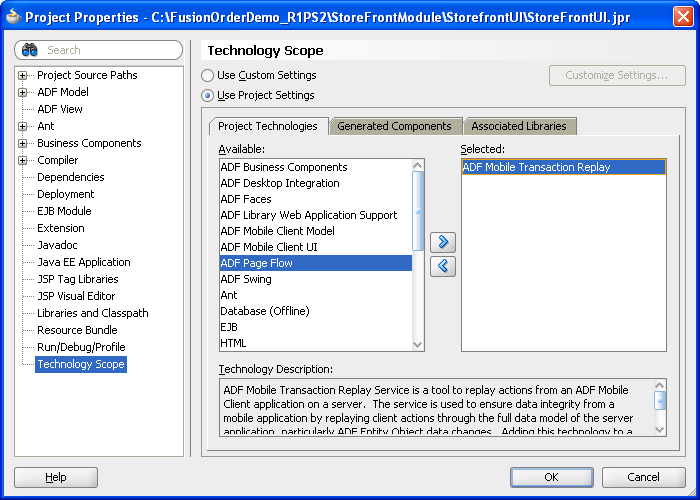The image size is (700, 500).
Task: Open the Associated Libraries tab
Action: [x=519, y=126]
